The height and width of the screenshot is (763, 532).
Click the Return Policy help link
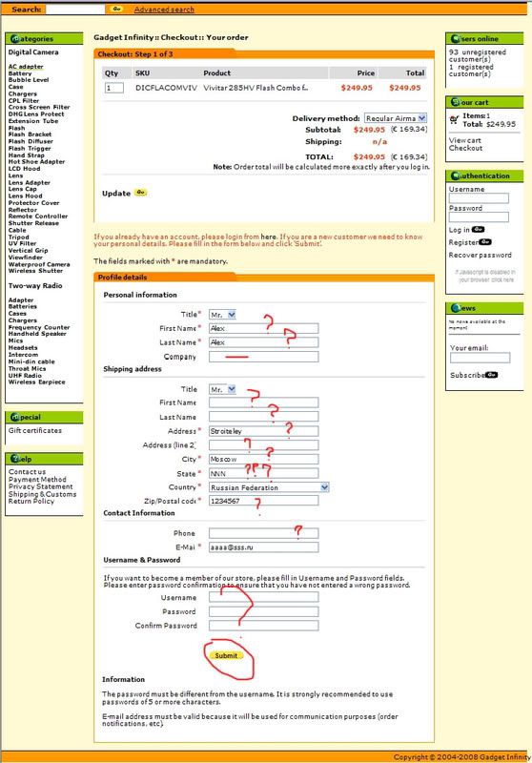[31, 501]
